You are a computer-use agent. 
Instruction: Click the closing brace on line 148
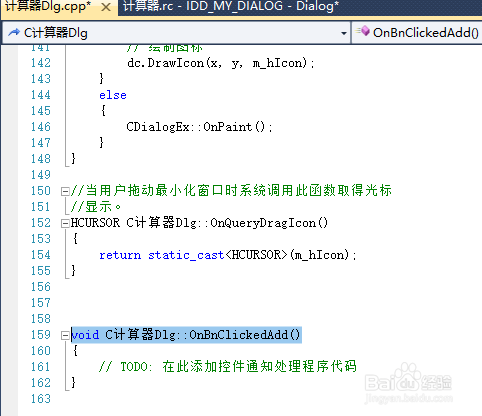point(74,158)
